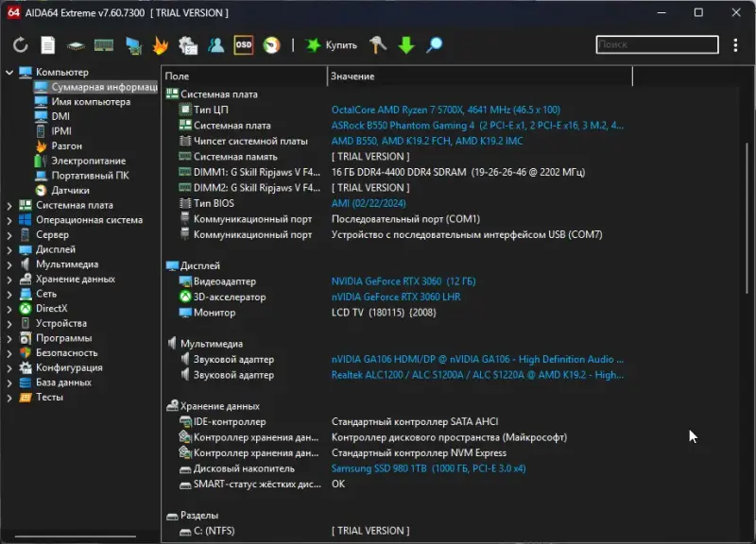Image resolution: width=756 pixels, height=544 pixels.
Task: Select Электропитание tree item
Action: point(88,161)
